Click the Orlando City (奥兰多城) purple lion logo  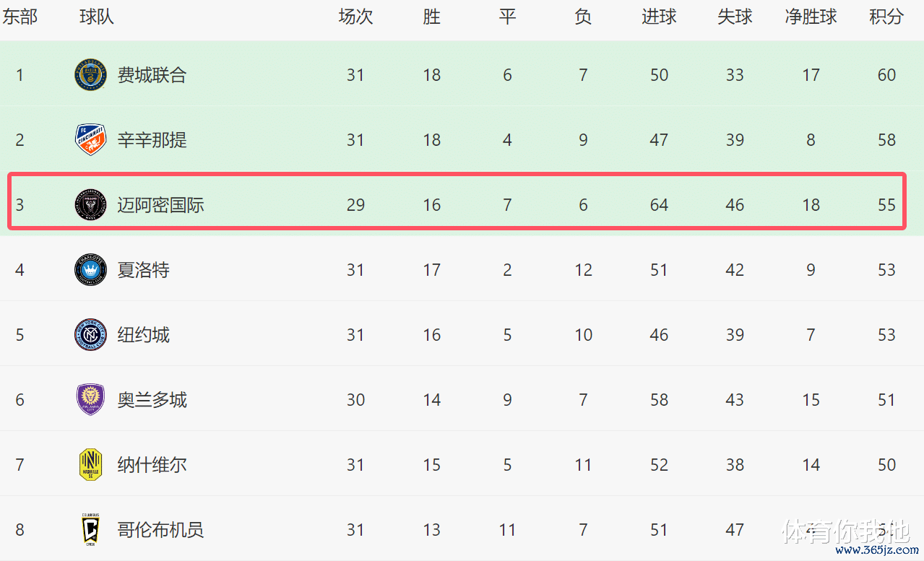click(x=90, y=400)
